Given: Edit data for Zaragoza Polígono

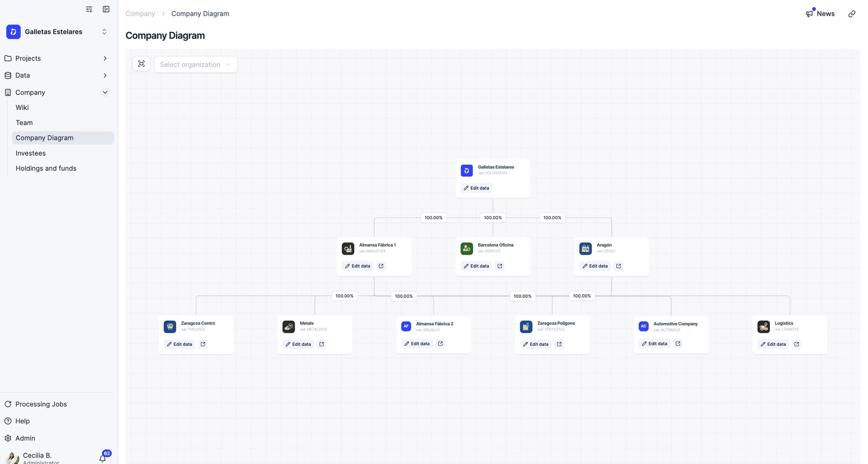Looking at the screenshot, I should (x=536, y=344).
